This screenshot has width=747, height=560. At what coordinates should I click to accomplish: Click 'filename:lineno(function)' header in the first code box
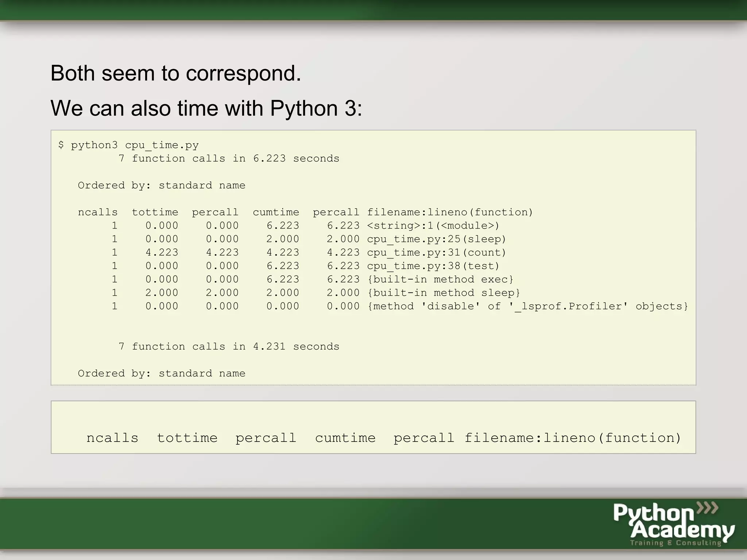coord(450,213)
